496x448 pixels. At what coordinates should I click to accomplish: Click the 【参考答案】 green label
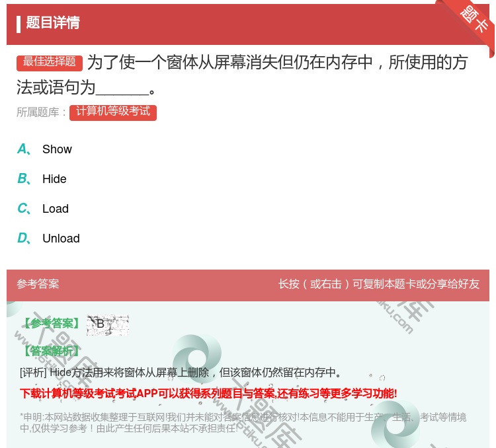click(x=52, y=323)
